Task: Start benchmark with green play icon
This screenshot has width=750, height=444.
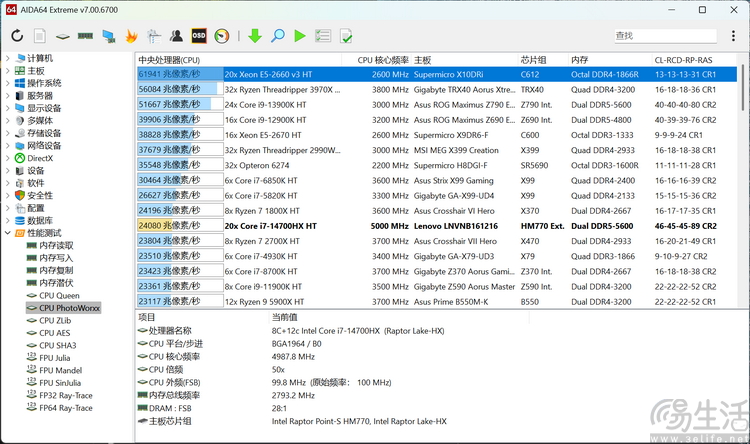Action: click(x=300, y=36)
